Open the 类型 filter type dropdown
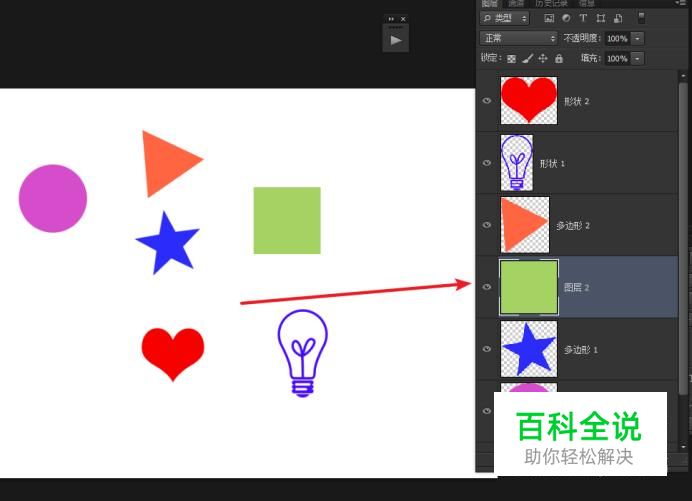Screen dimensions: 692x501 504,18
